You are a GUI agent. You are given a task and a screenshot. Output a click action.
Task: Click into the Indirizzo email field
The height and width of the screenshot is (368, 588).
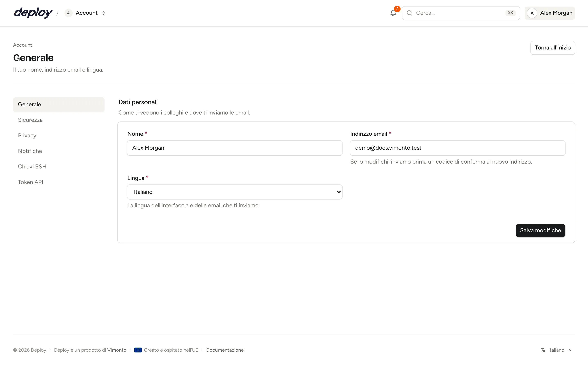tap(458, 148)
